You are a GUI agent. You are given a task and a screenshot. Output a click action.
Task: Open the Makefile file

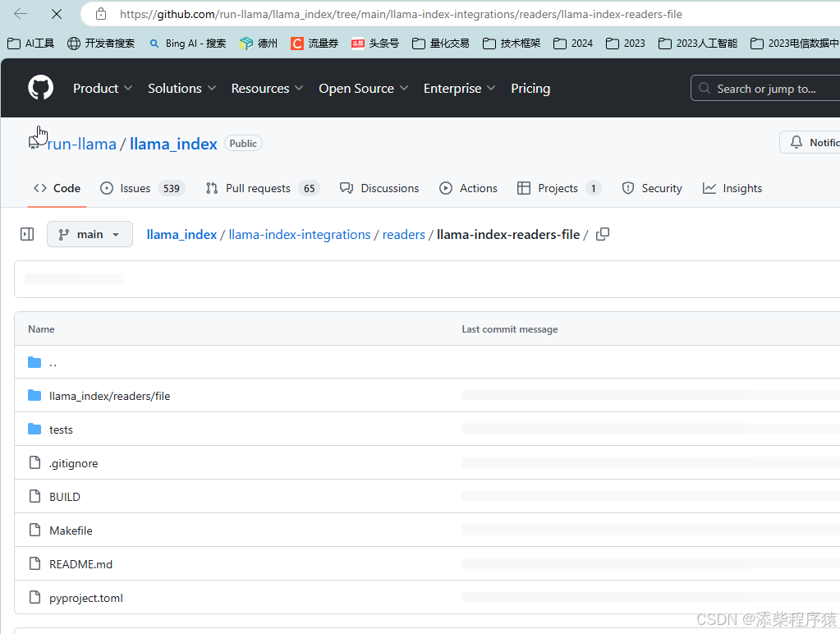click(x=71, y=531)
